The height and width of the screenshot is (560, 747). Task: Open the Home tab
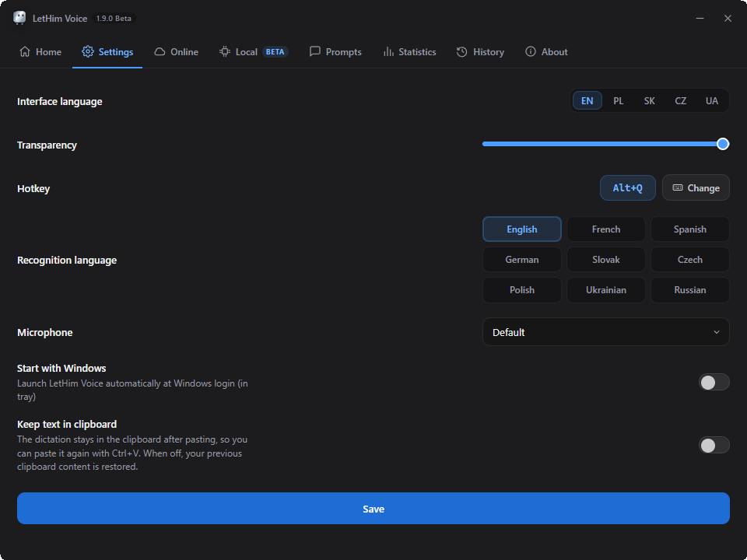(40, 51)
